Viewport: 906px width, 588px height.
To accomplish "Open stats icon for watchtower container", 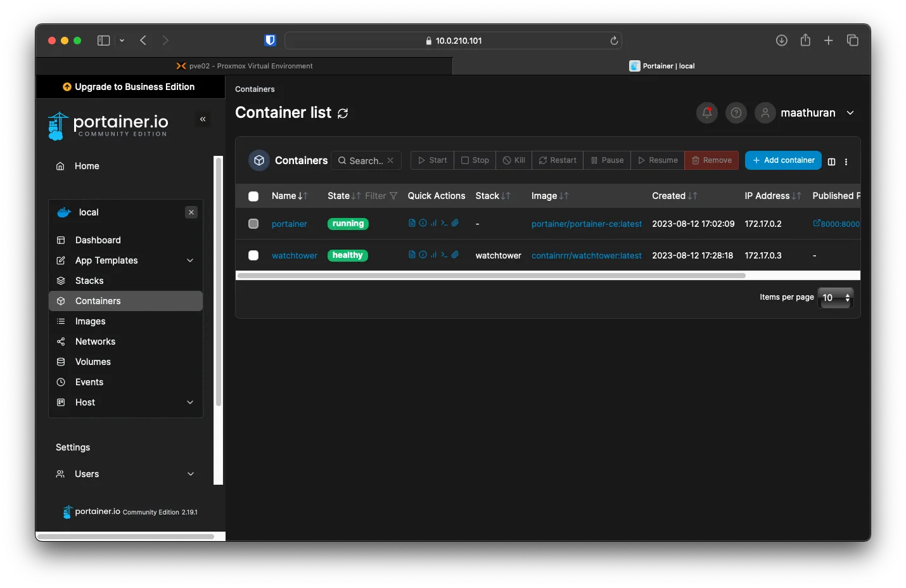I will click(433, 255).
